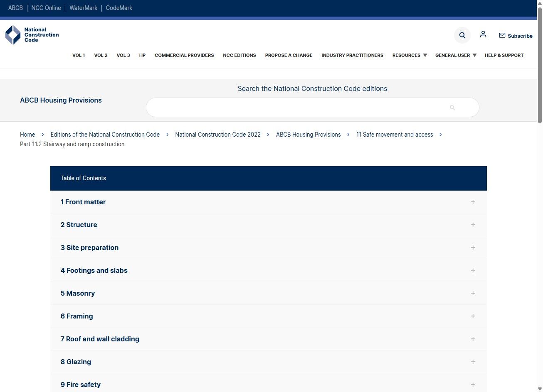This screenshot has width=543, height=392.
Task: Open 11 Safe movement and access breadcrumb
Action: [x=395, y=135]
